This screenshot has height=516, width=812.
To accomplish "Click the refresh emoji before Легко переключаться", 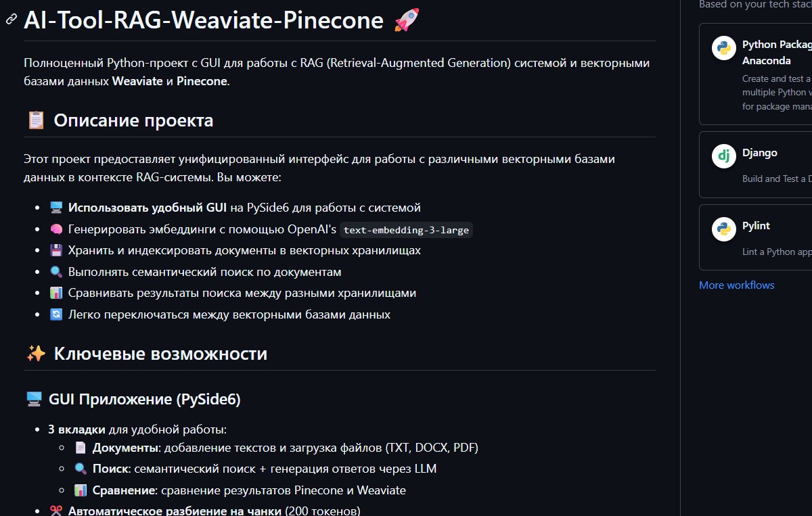I will pyautogui.click(x=56, y=314).
